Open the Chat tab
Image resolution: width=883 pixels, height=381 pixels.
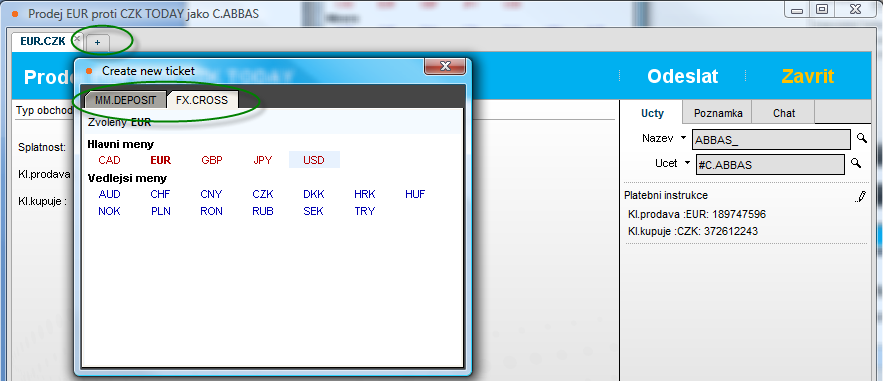coord(784,113)
